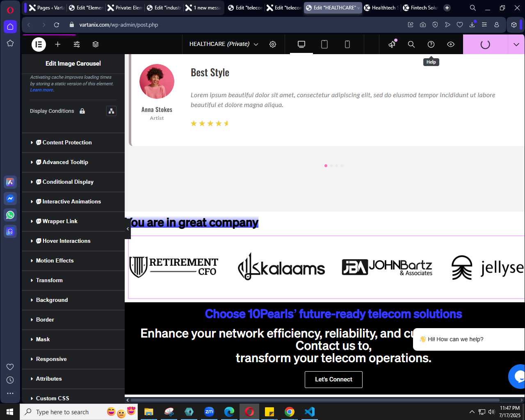Expand the Mask section
This screenshot has width=525, height=420.
pyautogui.click(x=73, y=339)
